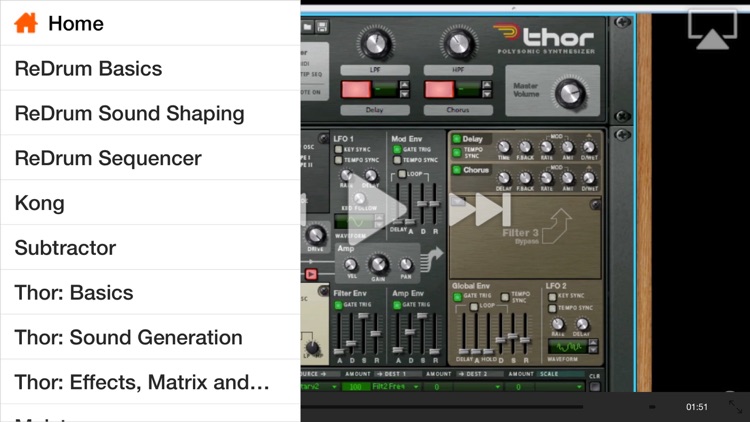Click the down arrow of the display below the LPF label
Viewport: 750px width, 422px height.
click(404, 94)
